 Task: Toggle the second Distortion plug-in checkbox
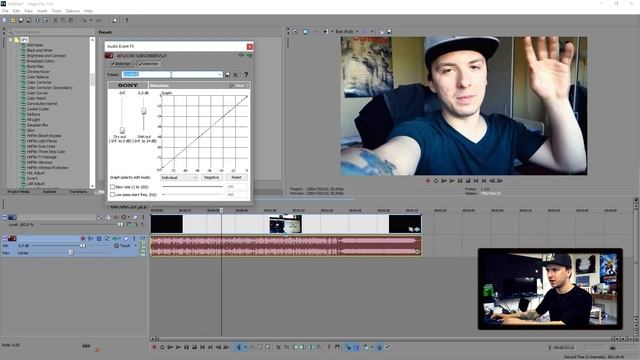click(141, 64)
